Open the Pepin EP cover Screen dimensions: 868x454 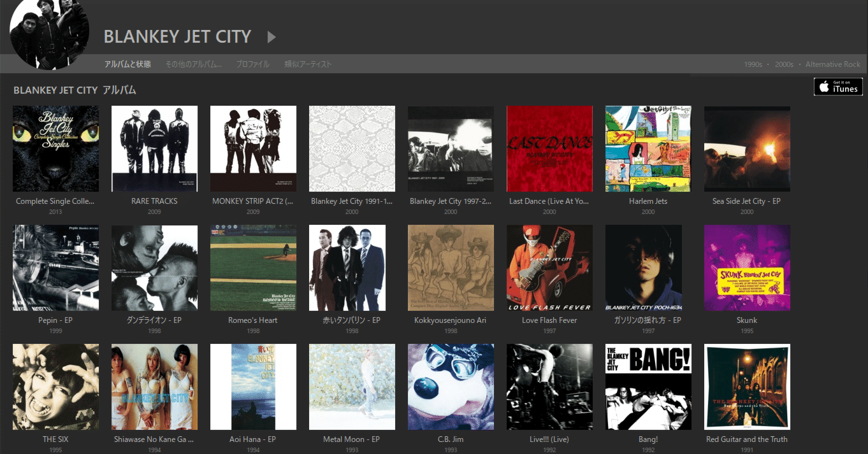(x=55, y=267)
